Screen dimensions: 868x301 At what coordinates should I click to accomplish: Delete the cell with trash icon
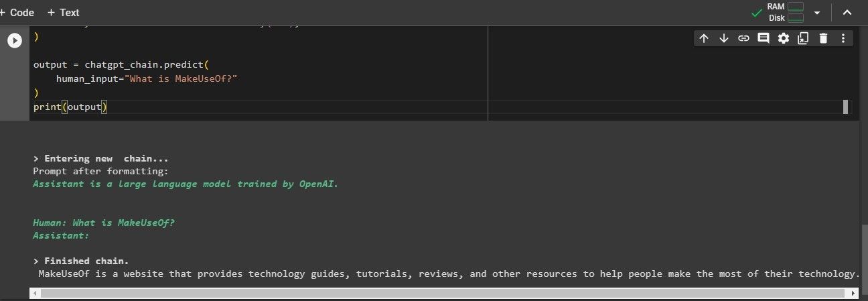(823, 38)
